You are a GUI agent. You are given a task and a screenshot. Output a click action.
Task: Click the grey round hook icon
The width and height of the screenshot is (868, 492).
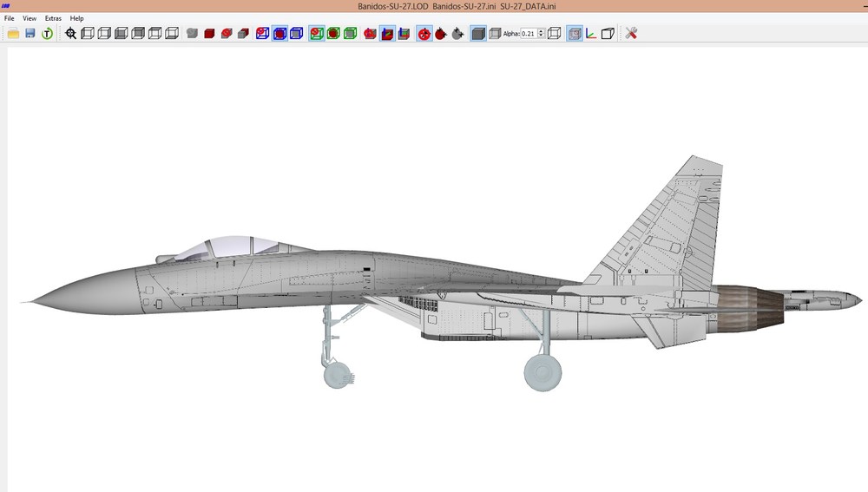tap(457, 33)
